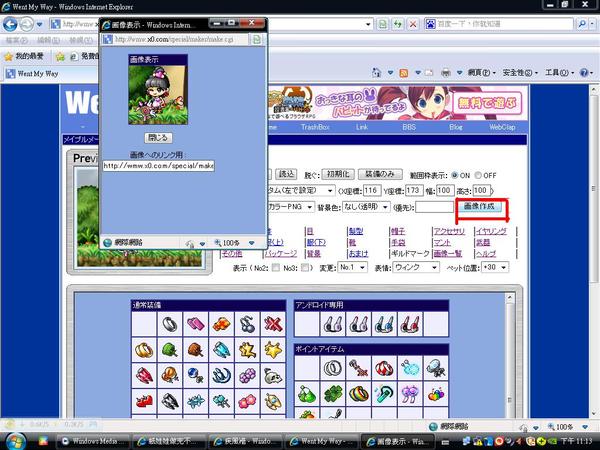Screen dimensions: 600x450
Task: Pick the green leaf earring
Action: coord(170,350)
